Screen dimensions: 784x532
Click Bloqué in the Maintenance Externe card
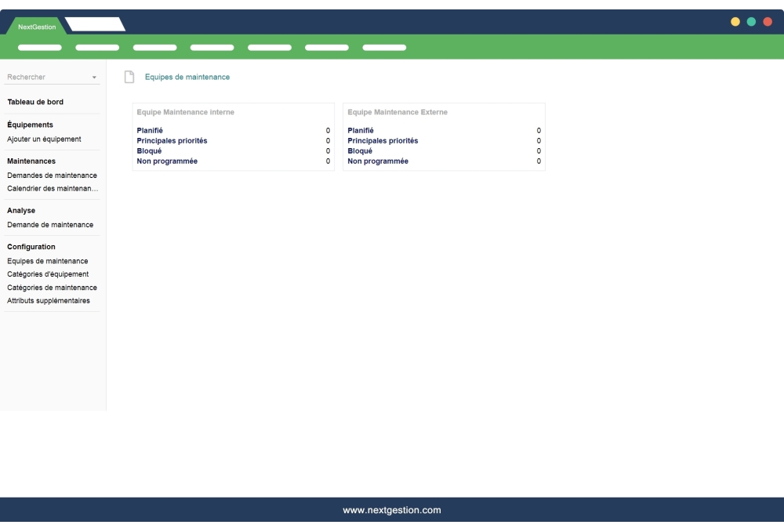coord(359,150)
